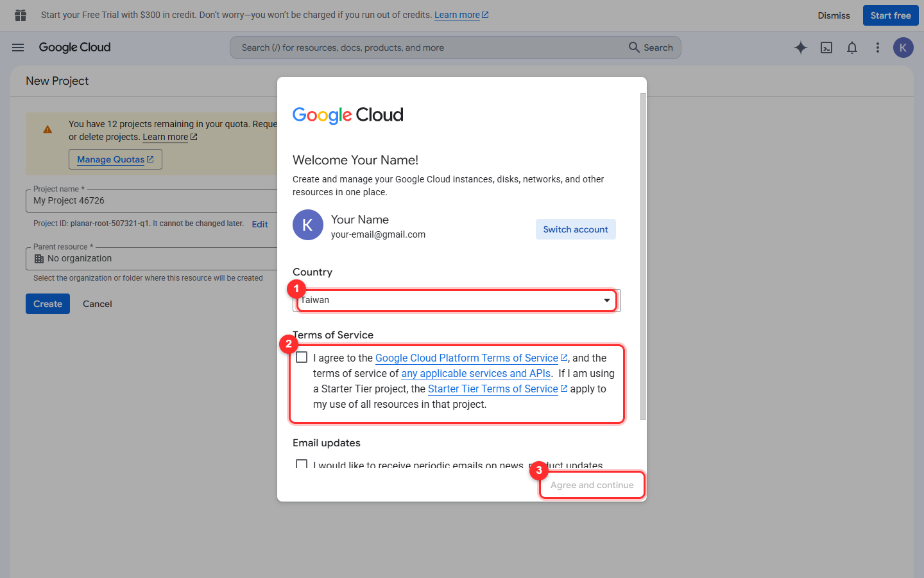Click Agree and continue
This screenshot has height=578, width=924.
point(592,485)
